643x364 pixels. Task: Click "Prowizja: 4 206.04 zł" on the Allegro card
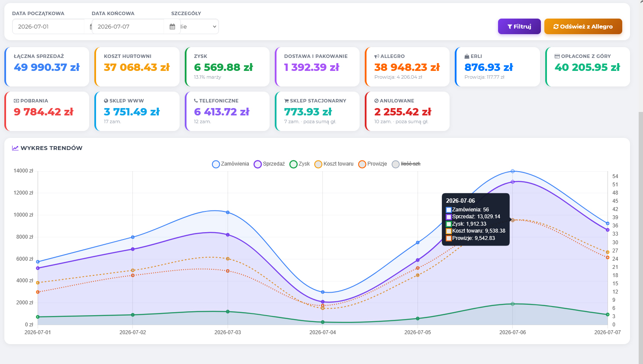[x=398, y=77]
